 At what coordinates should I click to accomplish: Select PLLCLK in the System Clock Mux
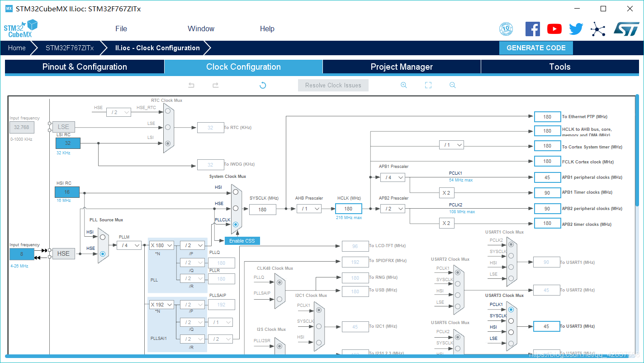[236, 224]
